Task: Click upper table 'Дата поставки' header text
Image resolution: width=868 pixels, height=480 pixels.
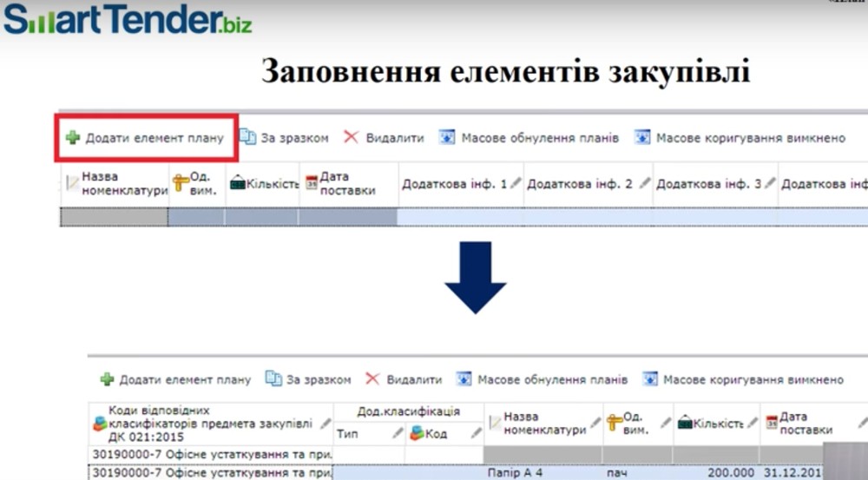Action: (x=348, y=184)
